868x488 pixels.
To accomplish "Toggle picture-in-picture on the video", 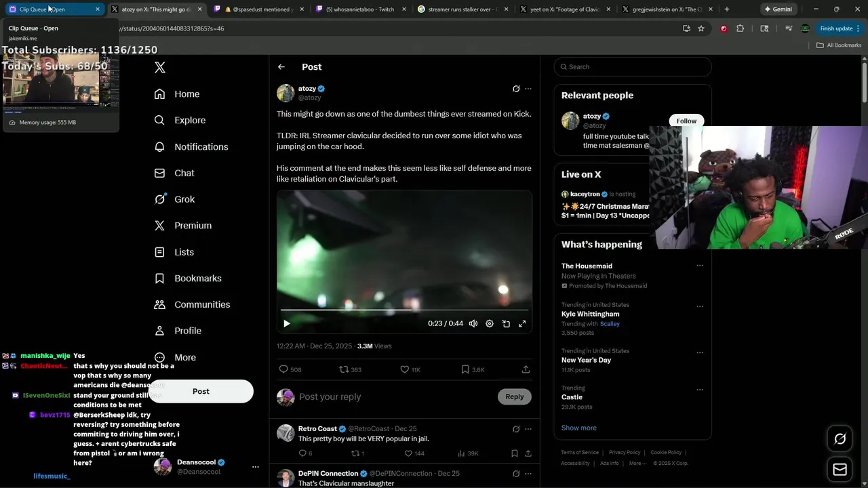I will (506, 324).
